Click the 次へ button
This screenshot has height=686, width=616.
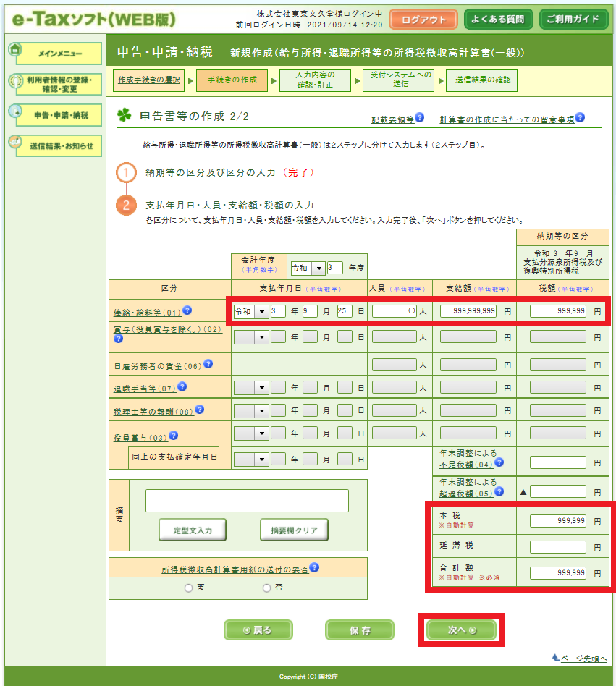click(x=461, y=630)
